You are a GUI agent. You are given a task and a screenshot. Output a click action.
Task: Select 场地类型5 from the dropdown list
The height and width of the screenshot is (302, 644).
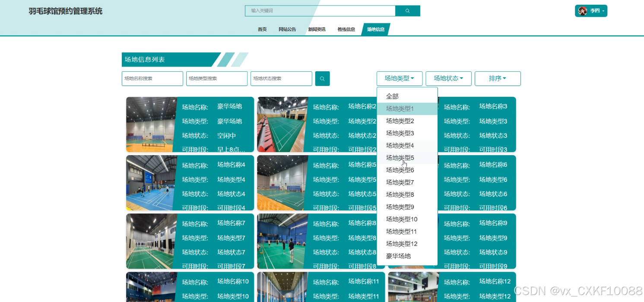click(407, 158)
